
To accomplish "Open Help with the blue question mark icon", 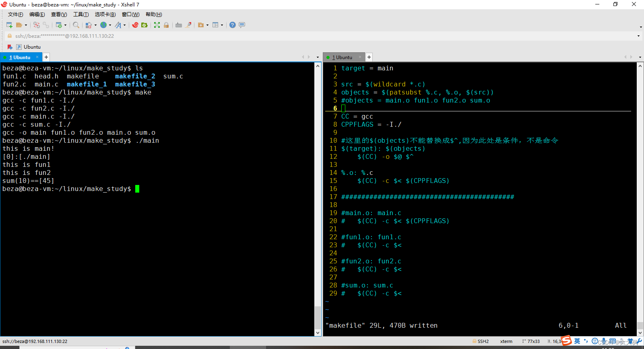I will 233,25.
